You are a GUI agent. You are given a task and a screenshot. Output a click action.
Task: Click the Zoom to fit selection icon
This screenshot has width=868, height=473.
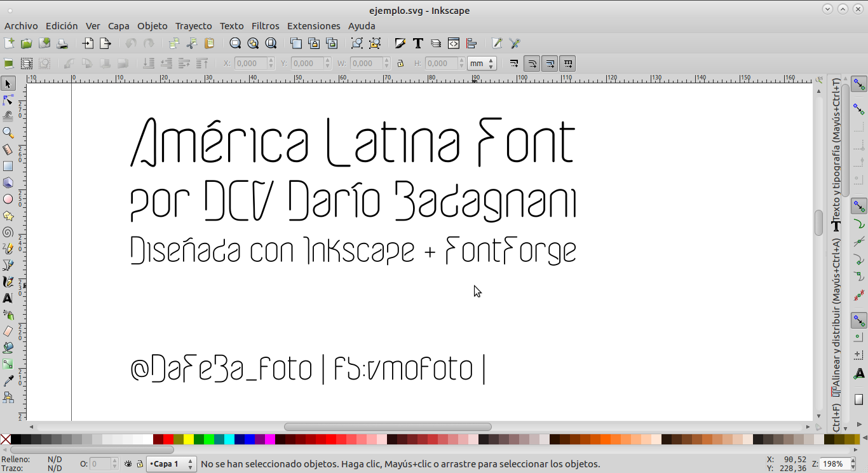(235, 43)
